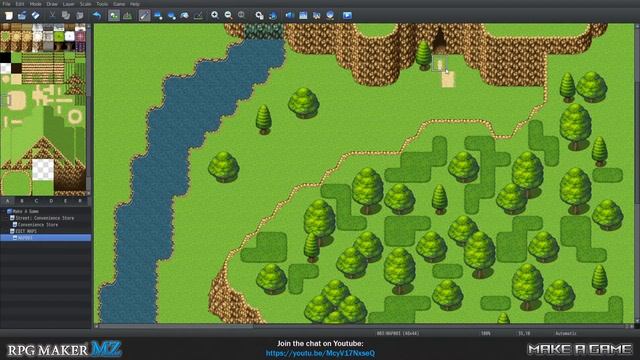Screen dimensions: 640x360
Task: Click the Actual Size zoom icon
Action: point(242,16)
